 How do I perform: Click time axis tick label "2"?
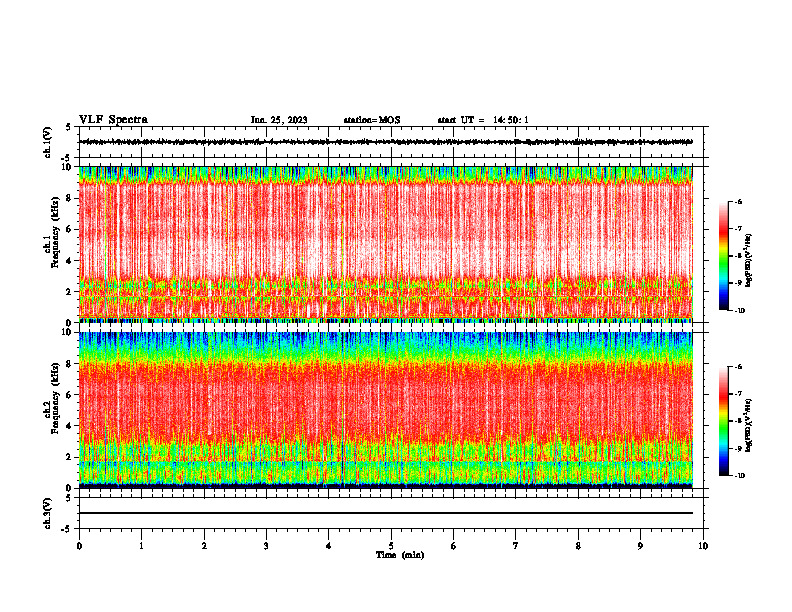(204, 546)
